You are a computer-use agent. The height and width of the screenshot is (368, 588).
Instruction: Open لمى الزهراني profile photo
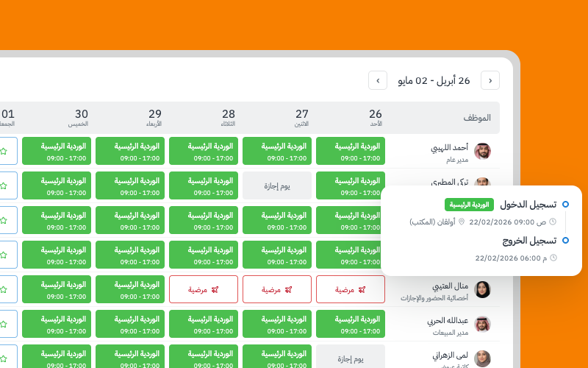coord(482,358)
